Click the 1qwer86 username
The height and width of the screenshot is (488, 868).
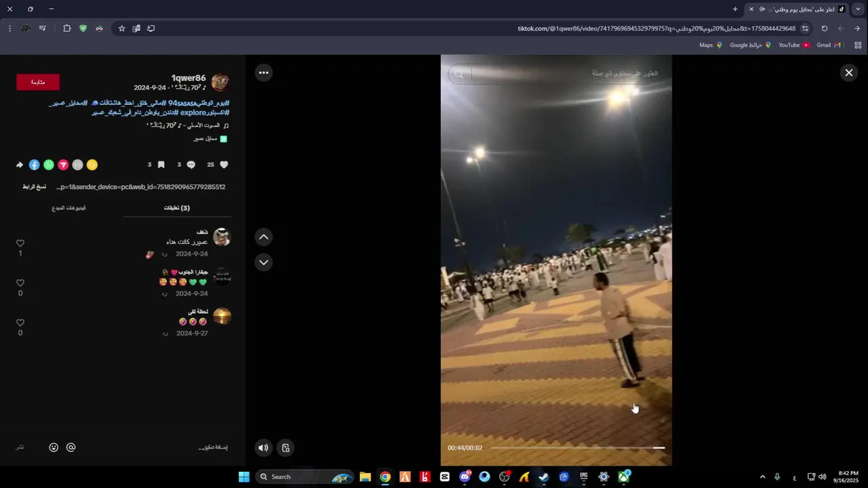(x=189, y=78)
